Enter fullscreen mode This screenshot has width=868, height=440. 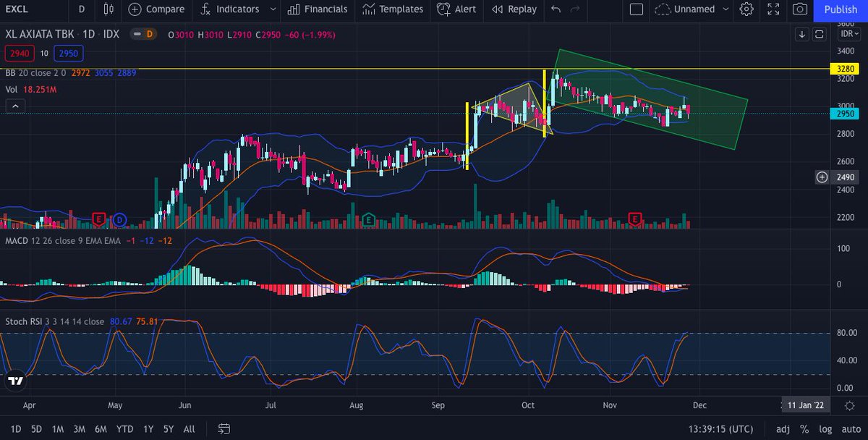(x=773, y=9)
